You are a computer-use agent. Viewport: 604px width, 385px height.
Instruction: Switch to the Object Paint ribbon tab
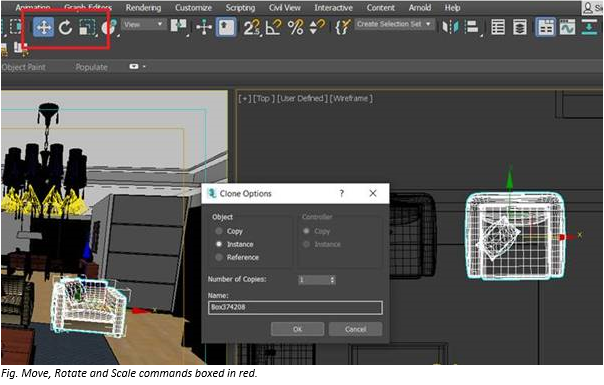pos(23,67)
